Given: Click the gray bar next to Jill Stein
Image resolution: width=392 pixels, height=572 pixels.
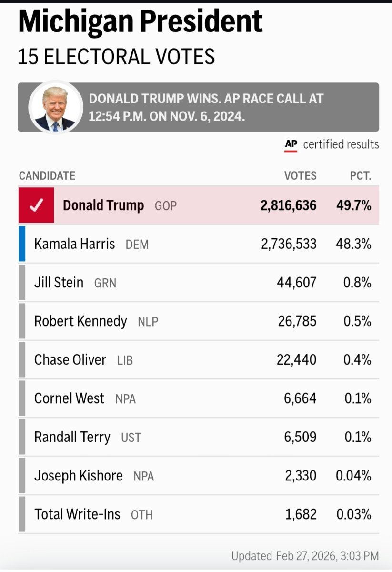Looking at the screenshot, I should pyautogui.click(x=22, y=283).
